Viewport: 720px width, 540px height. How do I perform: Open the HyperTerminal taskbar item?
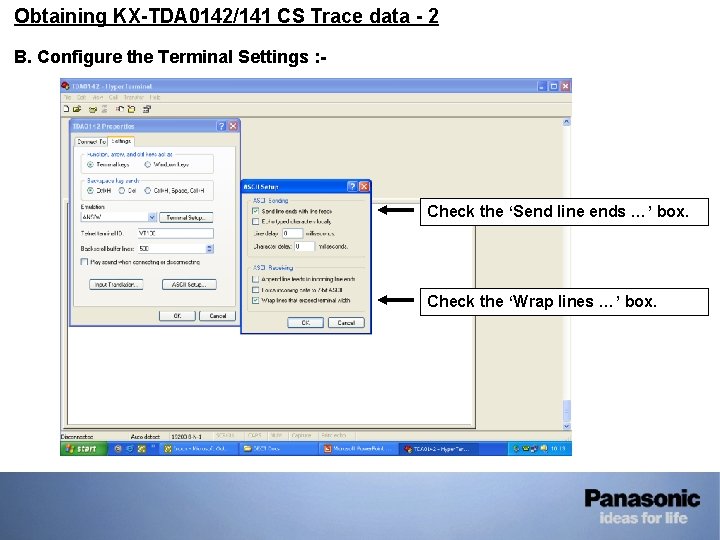(x=439, y=449)
